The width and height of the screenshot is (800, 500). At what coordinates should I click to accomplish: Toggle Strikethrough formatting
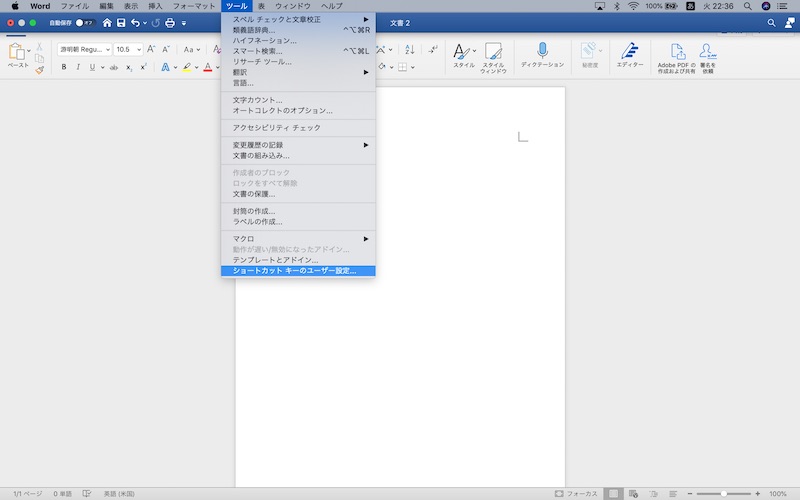point(114,67)
